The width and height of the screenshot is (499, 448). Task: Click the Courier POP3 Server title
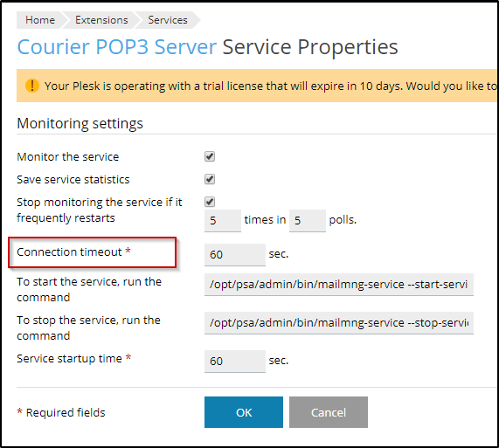click(x=117, y=47)
